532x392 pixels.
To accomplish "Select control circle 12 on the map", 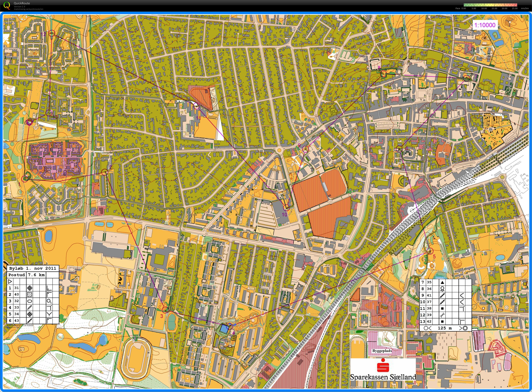I will pos(52,33).
